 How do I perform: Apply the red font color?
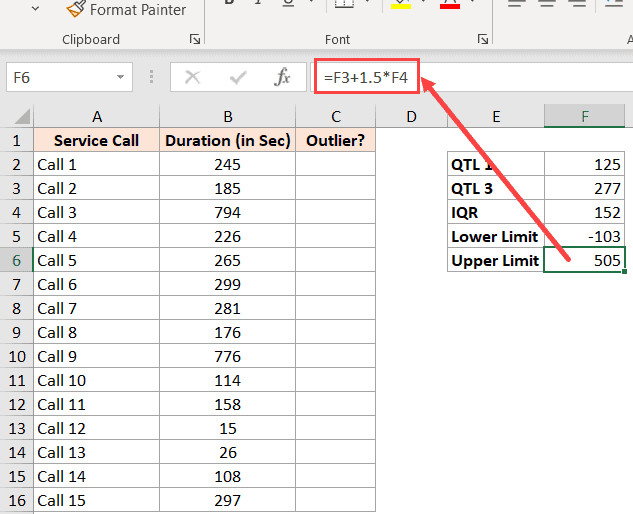[x=449, y=5]
